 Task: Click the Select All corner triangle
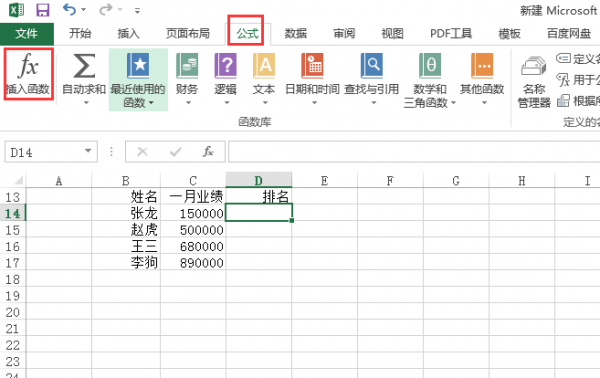pyautogui.click(x=17, y=180)
